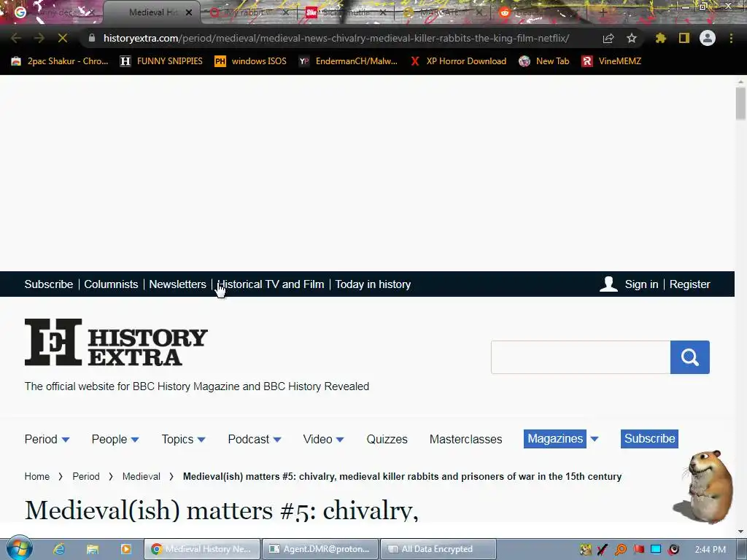Open the Chrome three-dot menu
Image resolution: width=747 pixels, height=560 pixels.
point(731,38)
